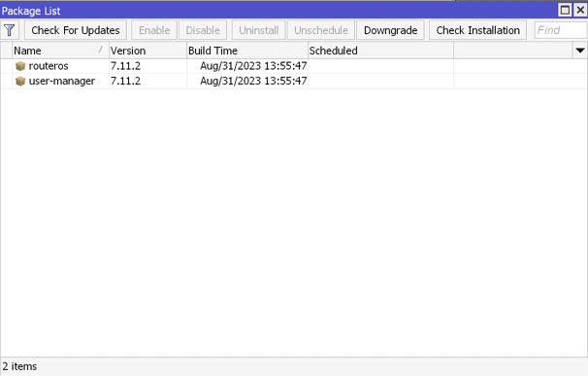
Task: Sort by the Version column header
Action: point(147,51)
